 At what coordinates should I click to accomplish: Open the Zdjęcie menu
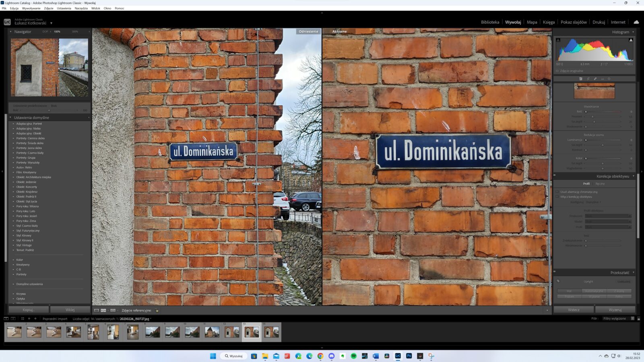pos(49,8)
